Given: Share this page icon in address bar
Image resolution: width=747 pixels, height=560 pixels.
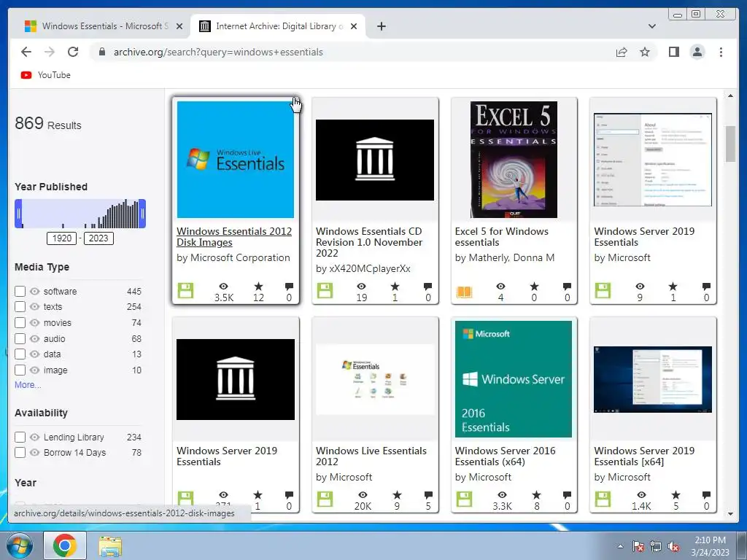Looking at the screenshot, I should [x=622, y=52].
